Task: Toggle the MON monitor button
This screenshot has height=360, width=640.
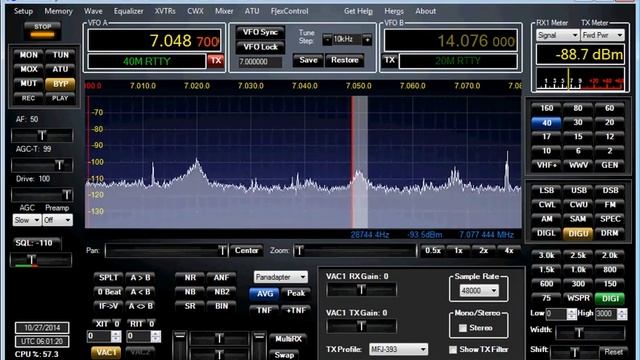Action: click(29, 55)
